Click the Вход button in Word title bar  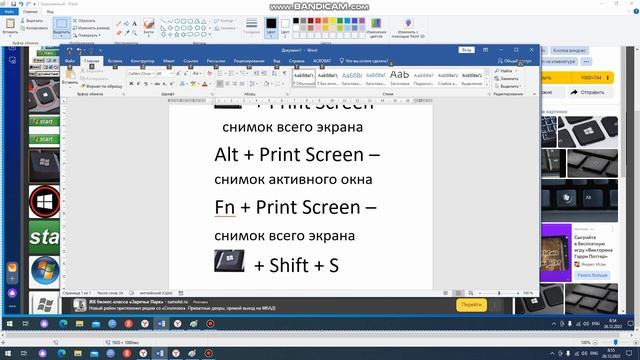tap(467, 50)
